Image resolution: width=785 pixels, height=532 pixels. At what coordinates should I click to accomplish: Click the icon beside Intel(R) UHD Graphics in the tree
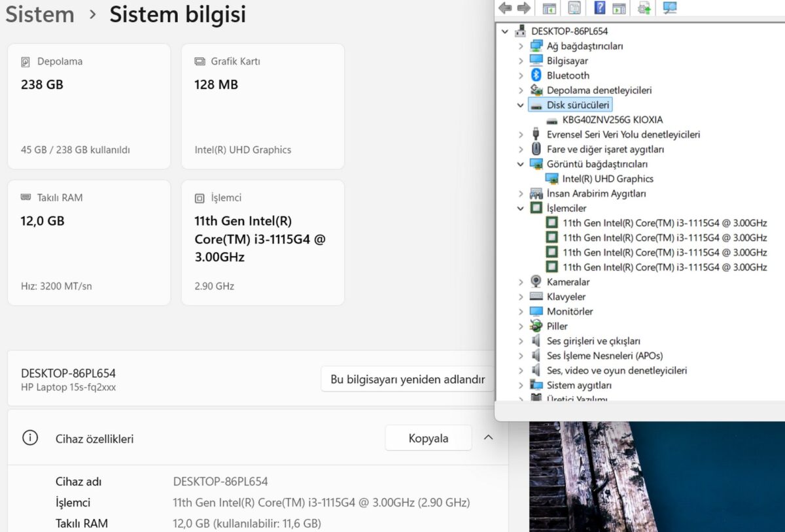[x=551, y=178]
